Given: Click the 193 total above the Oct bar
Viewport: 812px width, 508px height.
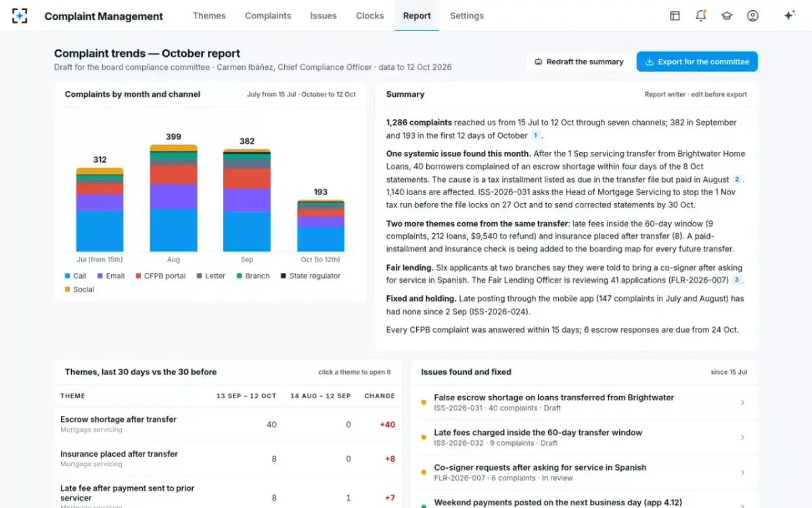Looking at the screenshot, I should tap(321, 192).
